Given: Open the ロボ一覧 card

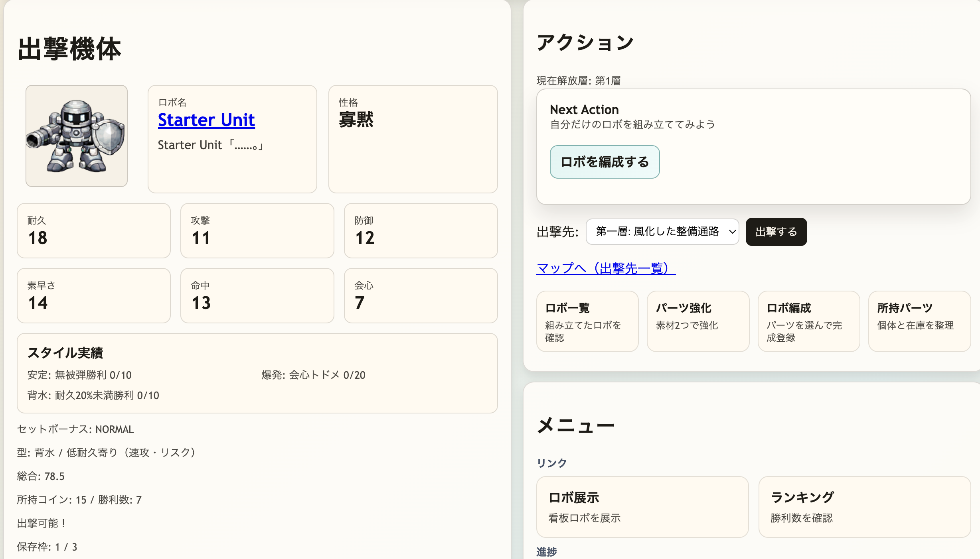Looking at the screenshot, I should (587, 321).
